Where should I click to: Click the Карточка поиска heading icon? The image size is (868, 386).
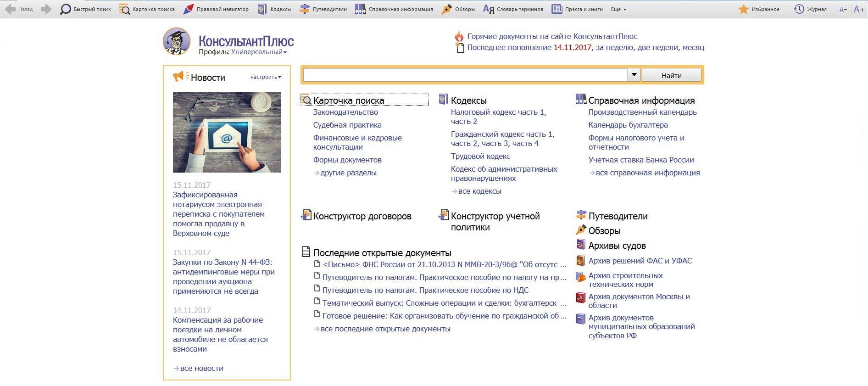click(306, 100)
